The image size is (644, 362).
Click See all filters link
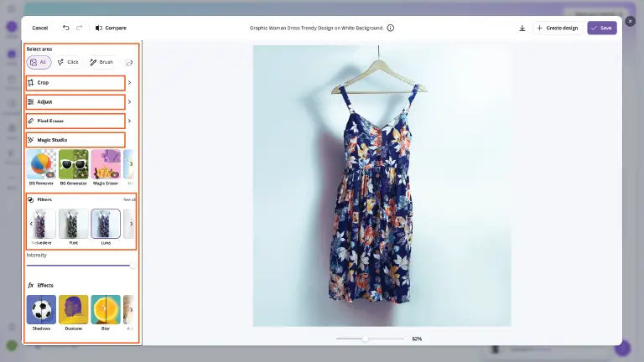pos(129,199)
